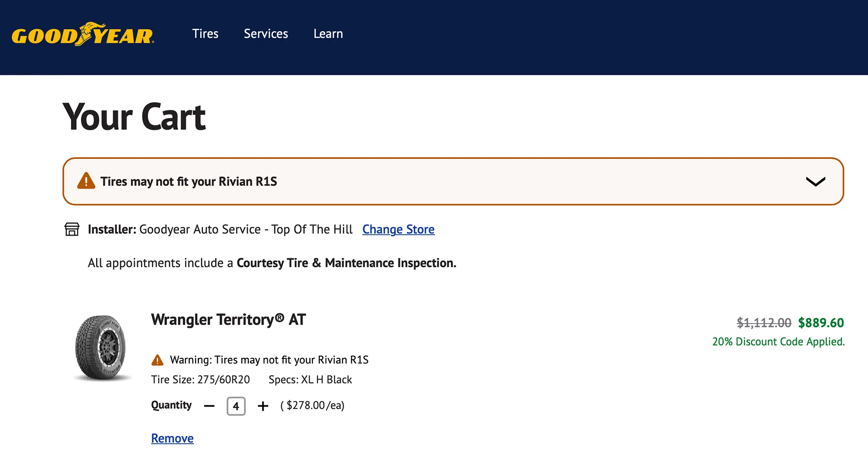
Task: Click the Specs: XL H Black text
Action: click(x=310, y=380)
